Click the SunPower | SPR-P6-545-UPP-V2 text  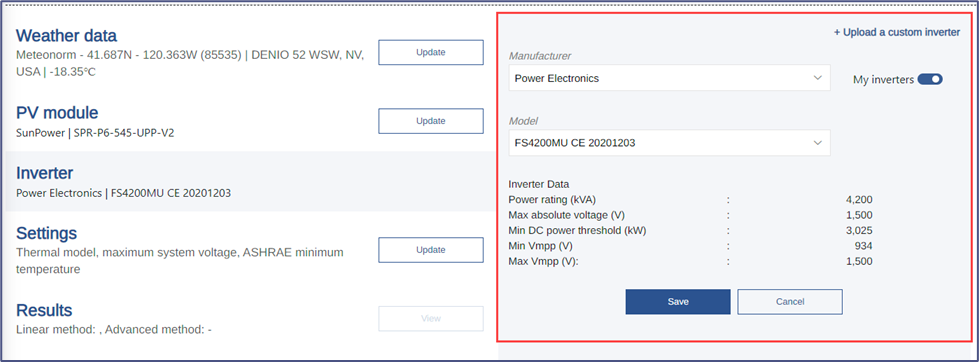point(95,134)
